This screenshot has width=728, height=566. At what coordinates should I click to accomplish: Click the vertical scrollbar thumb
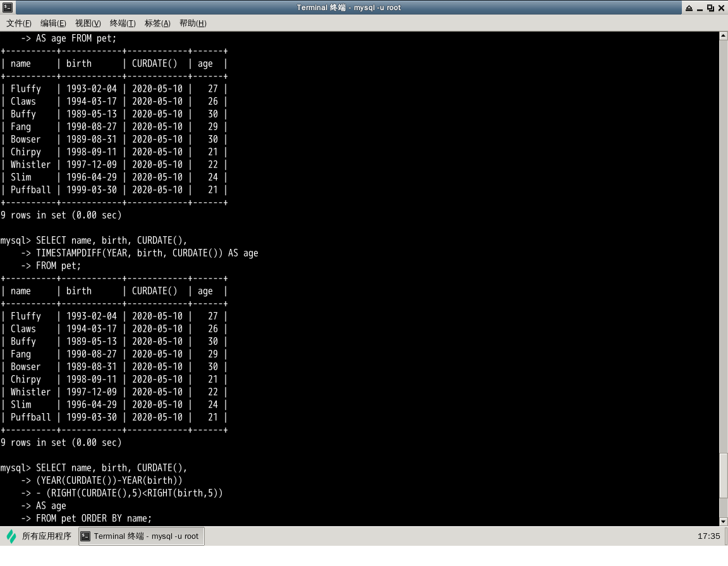(724, 475)
